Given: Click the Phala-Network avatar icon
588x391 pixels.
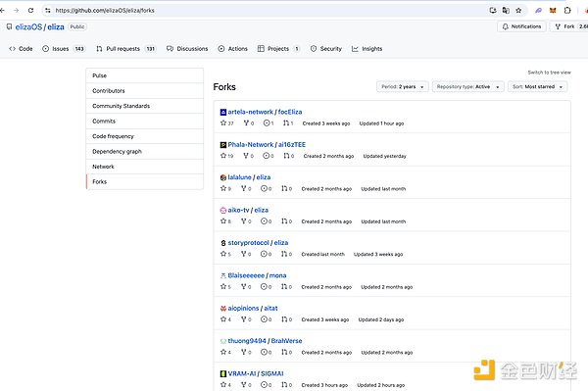Looking at the screenshot, I should pos(223,145).
